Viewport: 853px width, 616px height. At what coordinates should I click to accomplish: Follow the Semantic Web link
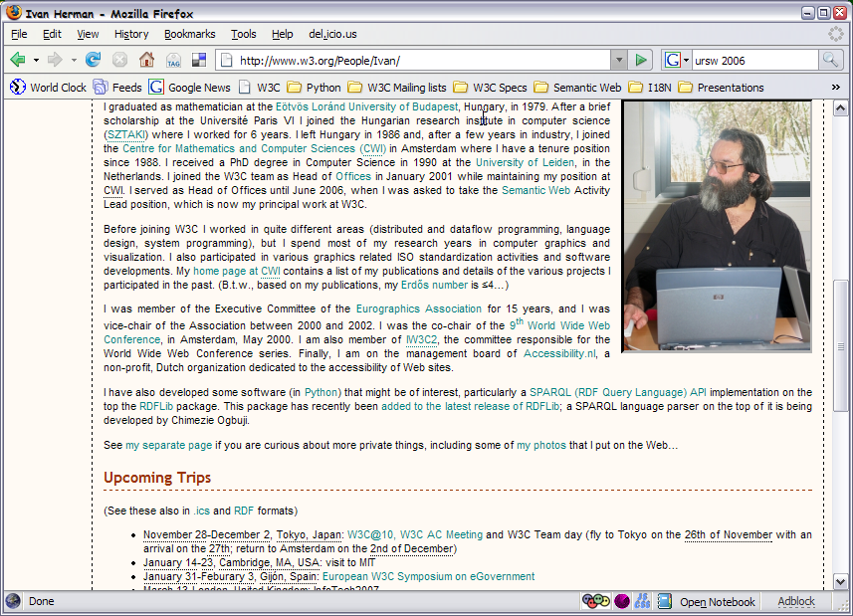(x=538, y=189)
